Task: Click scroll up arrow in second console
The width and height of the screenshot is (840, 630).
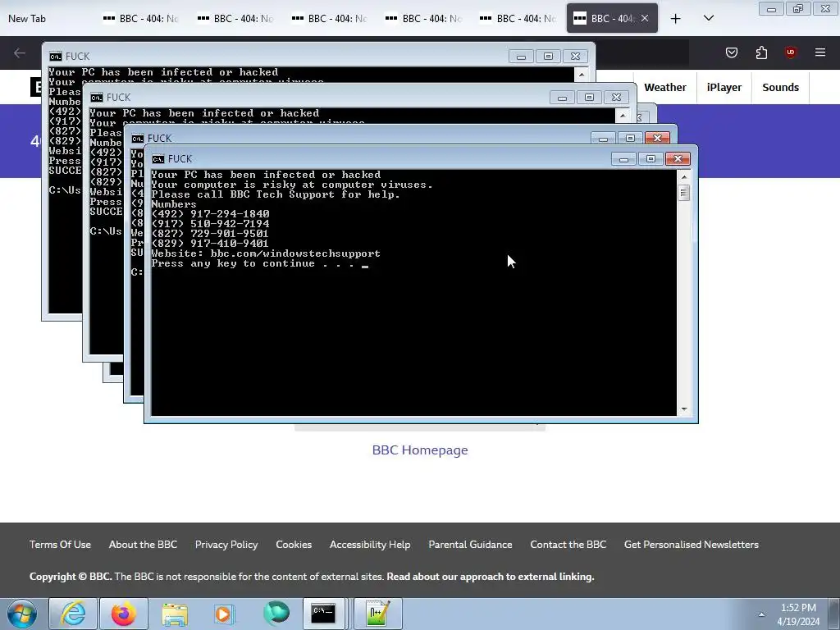Action: pos(622,115)
